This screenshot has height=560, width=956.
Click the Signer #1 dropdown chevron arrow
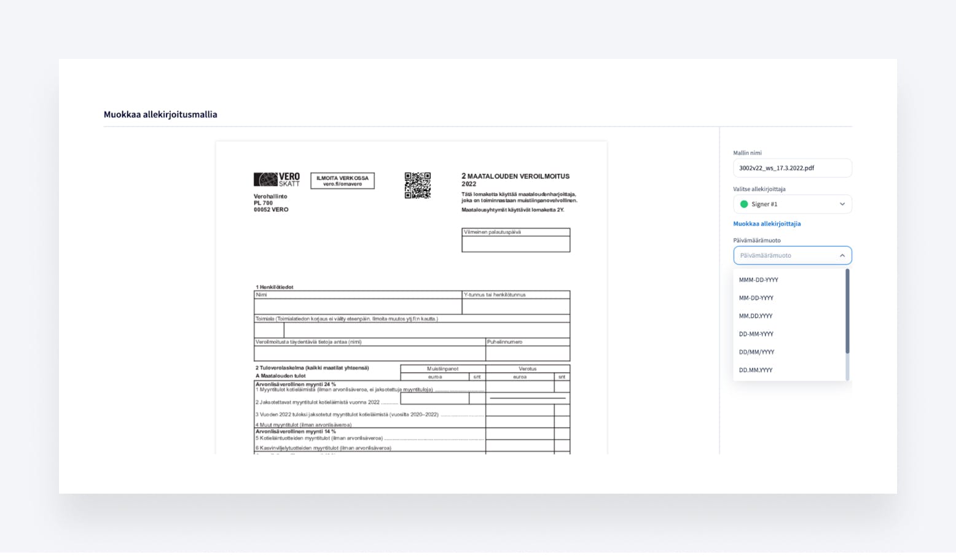tap(842, 204)
